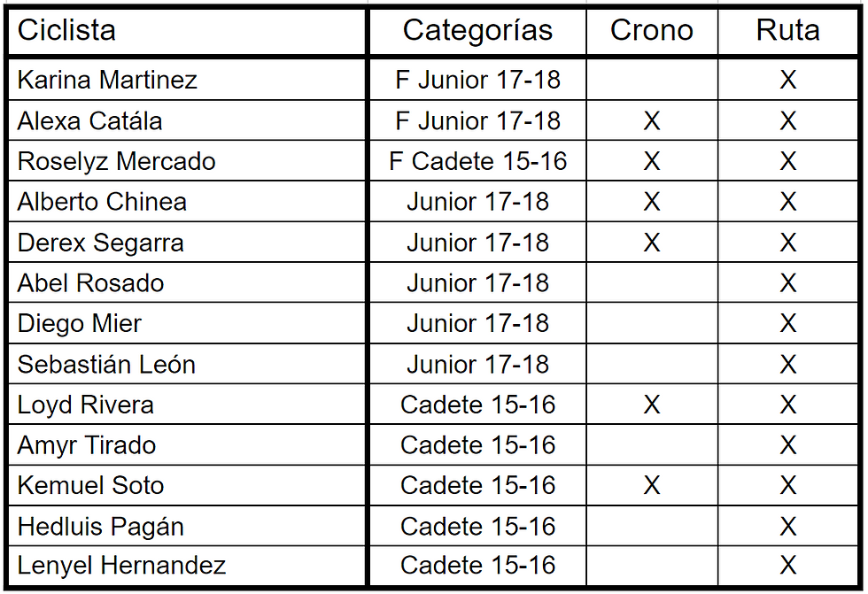Select the Alberto Chinea name cell
Screen dimensions: 868x594
click(102, 203)
